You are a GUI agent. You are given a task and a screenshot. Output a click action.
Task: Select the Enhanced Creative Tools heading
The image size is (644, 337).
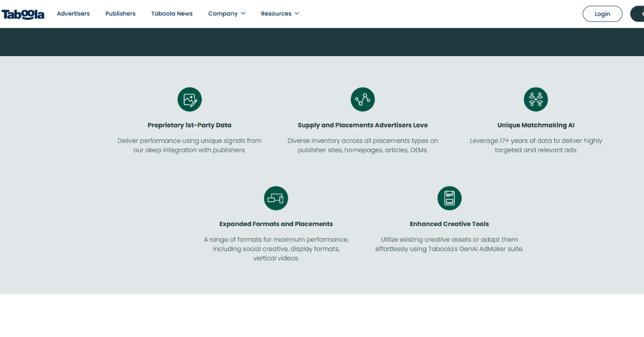pyautogui.click(x=449, y=224)
